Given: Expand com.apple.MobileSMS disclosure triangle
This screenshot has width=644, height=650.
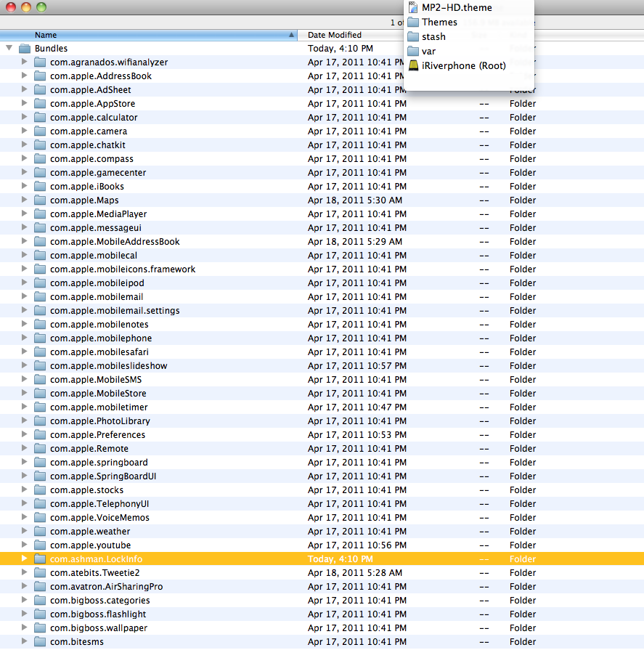Looking at the screenshot, I should pos(25,379).
